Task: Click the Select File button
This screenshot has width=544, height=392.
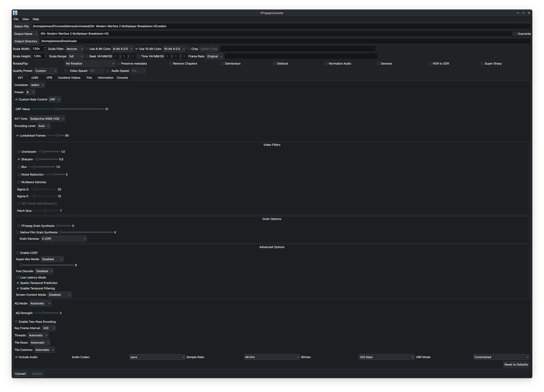Action: (x=21, y=26)
